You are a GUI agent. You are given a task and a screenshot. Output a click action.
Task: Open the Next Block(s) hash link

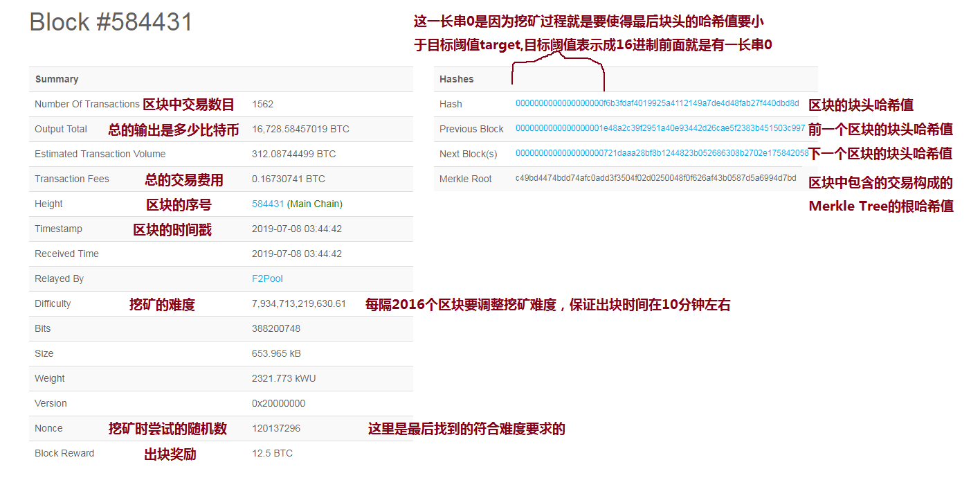[662, 154]
